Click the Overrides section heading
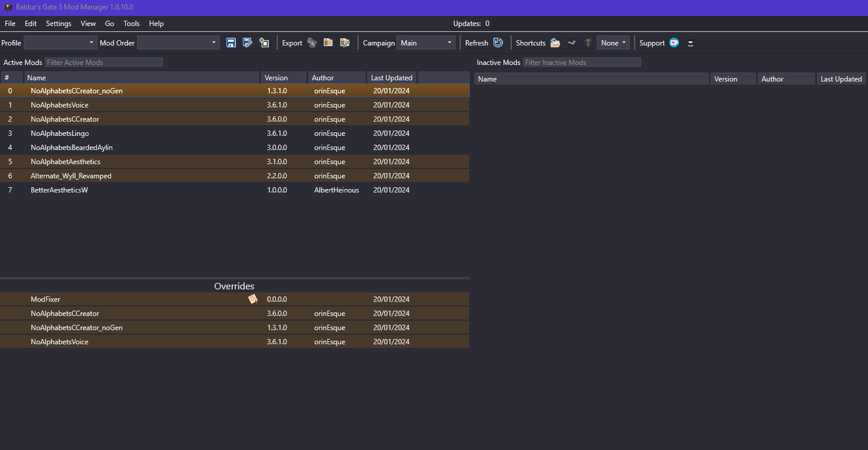Screen dimensions: 868x450 234,286
